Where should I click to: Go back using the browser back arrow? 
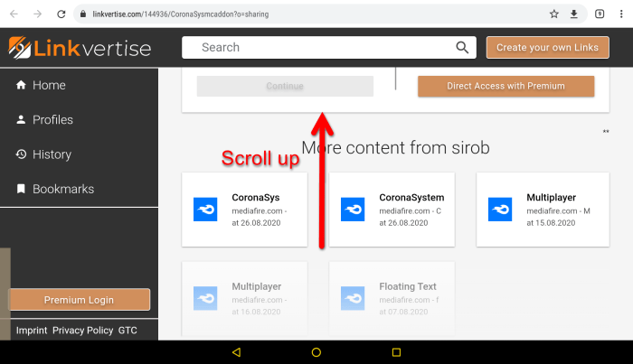(x=14, y=14)
